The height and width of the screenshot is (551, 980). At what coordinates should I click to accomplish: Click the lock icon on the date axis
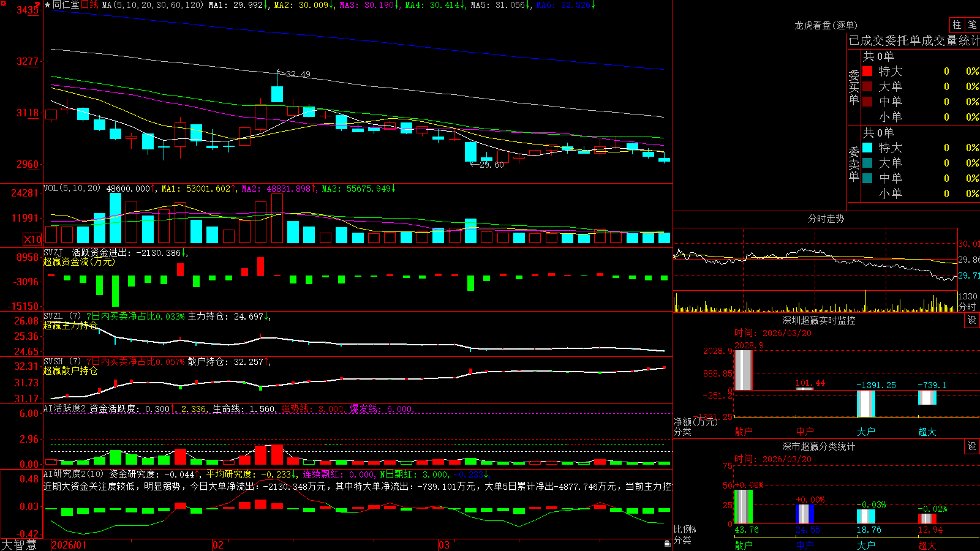(x=667, y=544)
